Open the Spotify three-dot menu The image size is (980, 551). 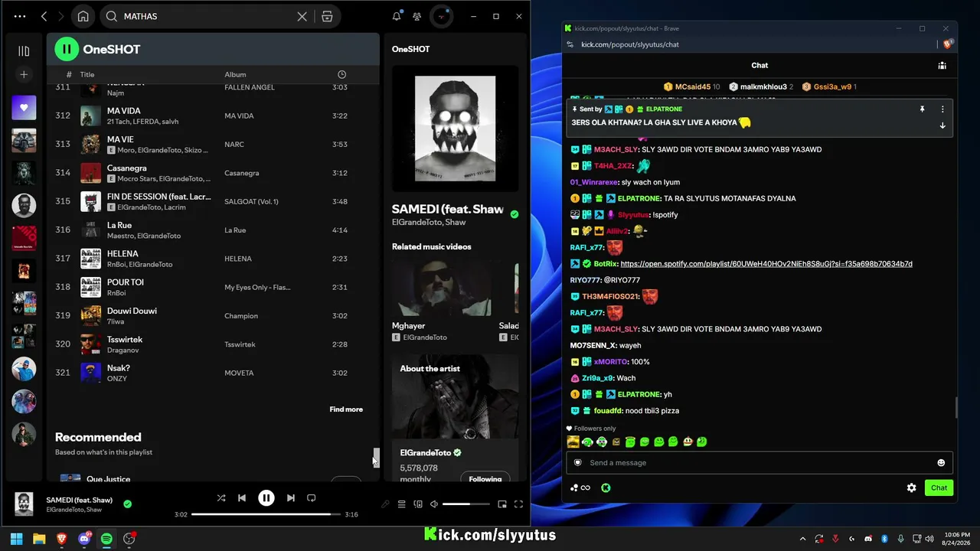click(19, 16)
